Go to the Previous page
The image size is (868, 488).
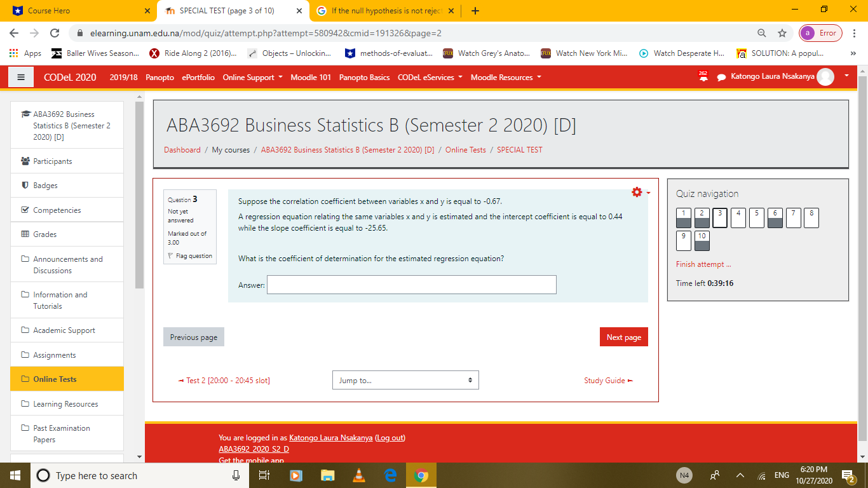click(194, 337)
